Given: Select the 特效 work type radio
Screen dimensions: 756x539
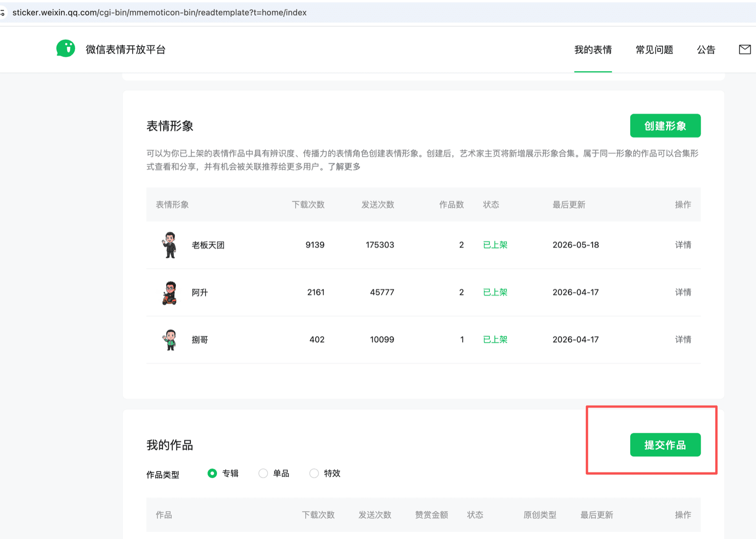Looking at the screenshot, I should pyautogui.click(x=314, y=473).
